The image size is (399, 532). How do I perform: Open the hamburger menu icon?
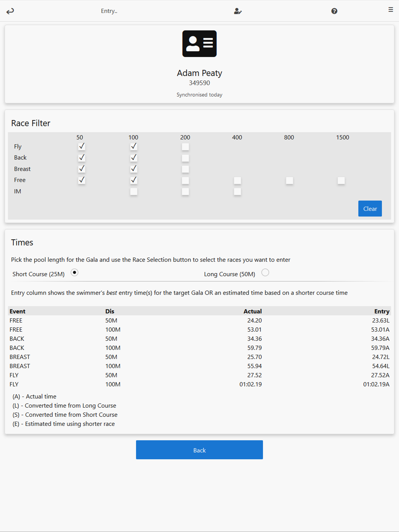[391, 10]
